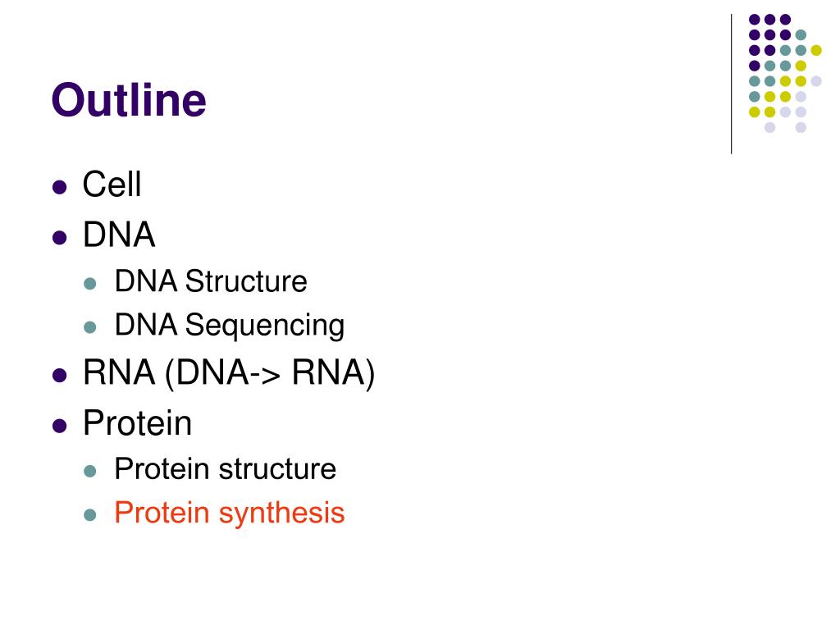Select the RNA (DNA-> RNA) line
The width and height of the screenshot is (840, 630).
coord(229,373)
